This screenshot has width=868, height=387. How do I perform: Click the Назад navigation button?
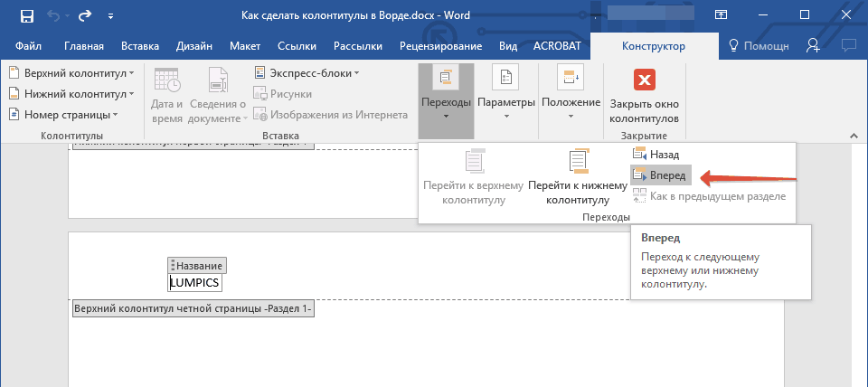tap(656, 155)
